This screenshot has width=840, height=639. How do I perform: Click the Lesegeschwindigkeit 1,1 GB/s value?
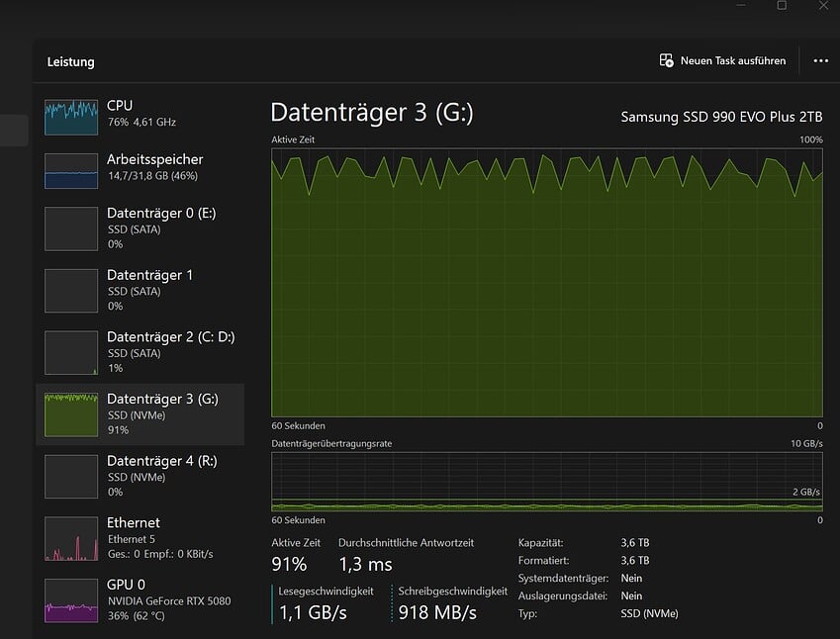[312, 612]
